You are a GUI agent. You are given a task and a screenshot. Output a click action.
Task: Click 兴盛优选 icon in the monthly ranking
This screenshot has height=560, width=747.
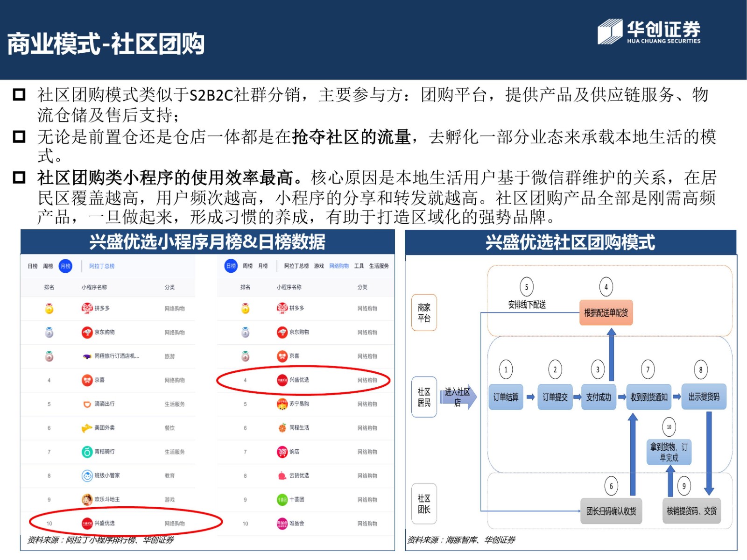pos(87,523)
